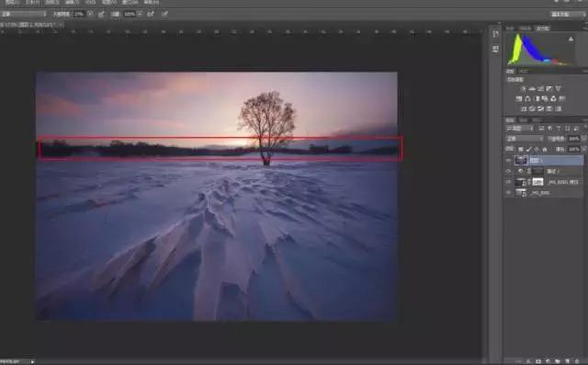
Task: Select the _MG_8201 copy layer mask thumbnail
Action: click(537, 182)
